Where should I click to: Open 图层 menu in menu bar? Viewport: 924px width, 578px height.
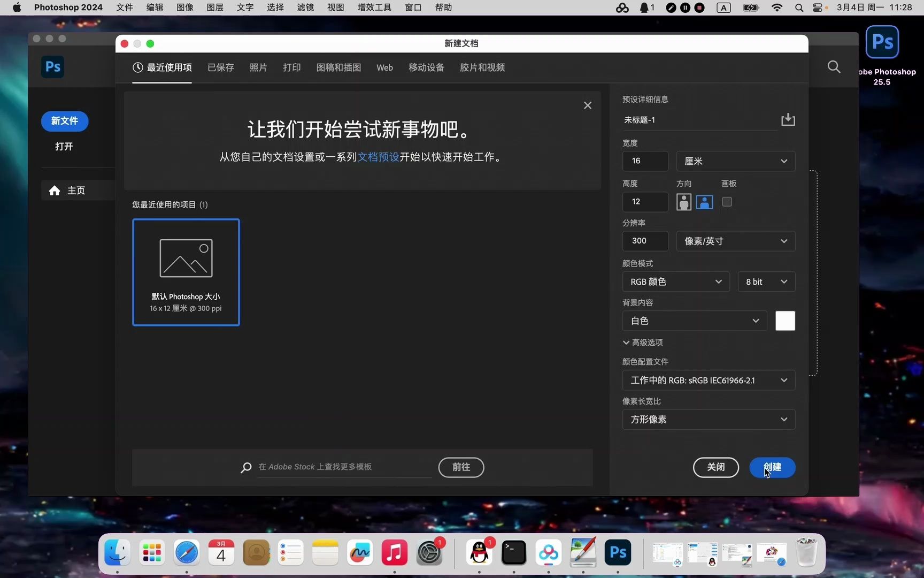click(215, 7)
